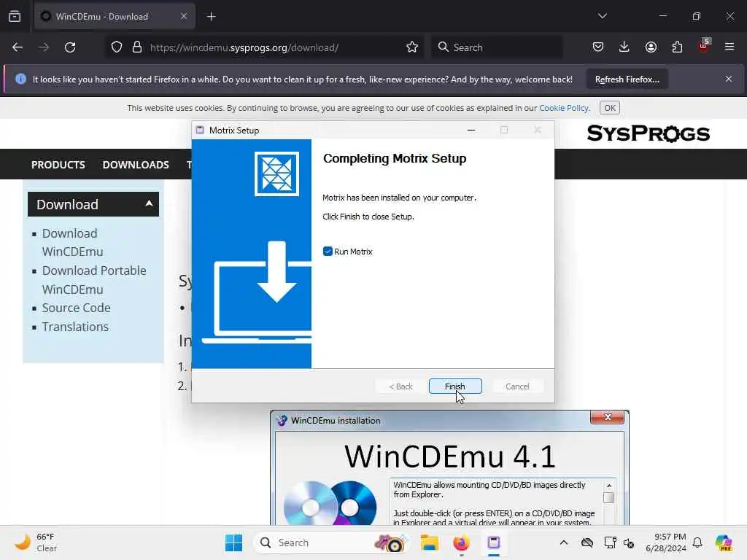The width and height of the screenshot is (747, 560).
Task: Open File Explorer from the taskbar
Action: 429,542
